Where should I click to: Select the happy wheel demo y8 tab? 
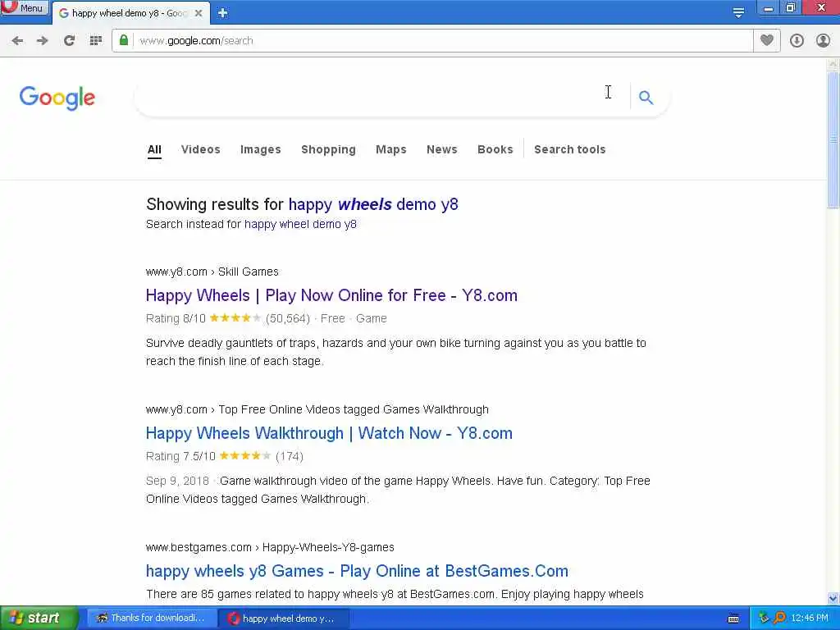(129, 13)
